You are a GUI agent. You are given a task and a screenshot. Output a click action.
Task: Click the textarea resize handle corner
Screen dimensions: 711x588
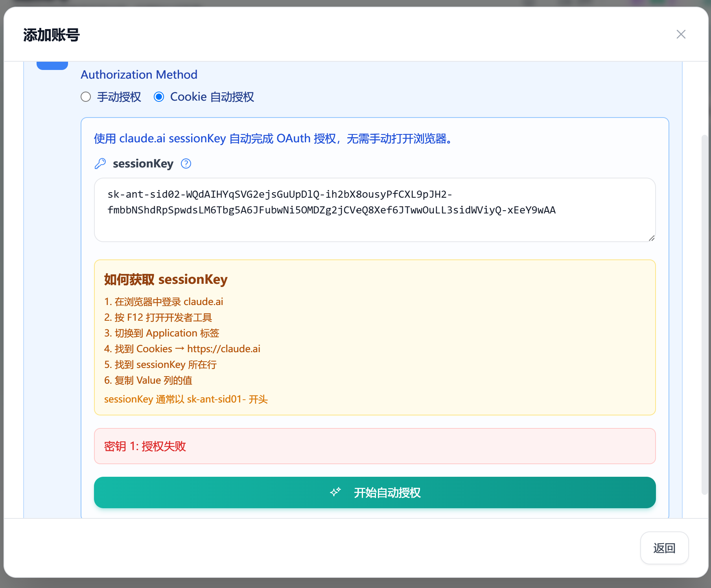(652, 238)
